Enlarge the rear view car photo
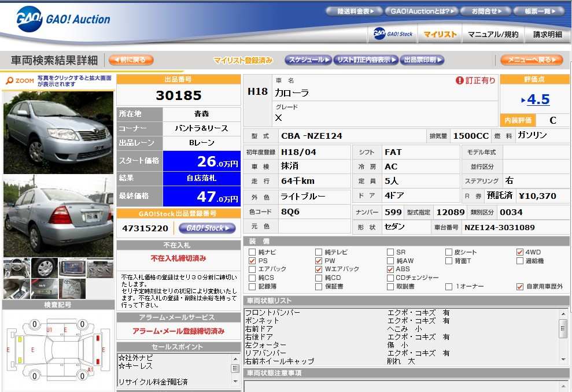This screenshot has height=392, width=572. 58,216
